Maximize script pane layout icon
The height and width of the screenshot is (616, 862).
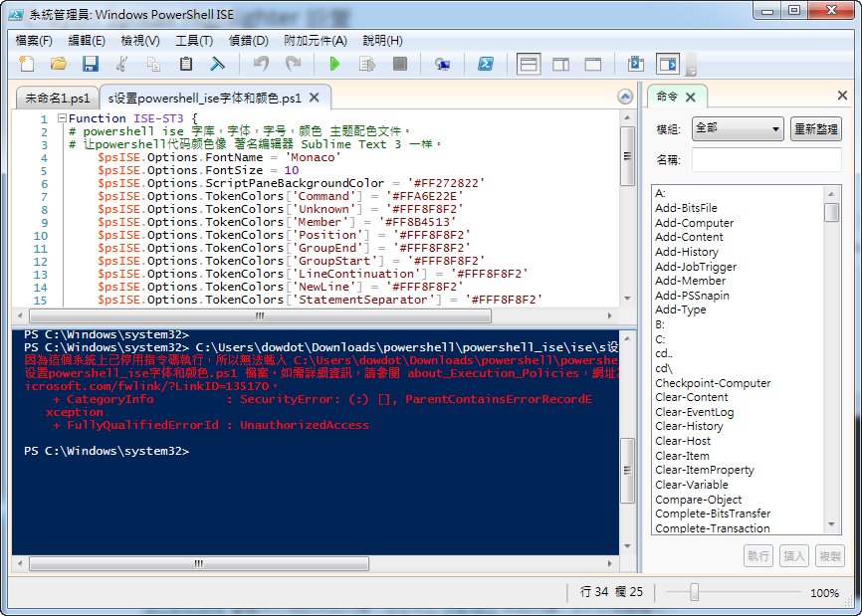click(x=592, y=65)
